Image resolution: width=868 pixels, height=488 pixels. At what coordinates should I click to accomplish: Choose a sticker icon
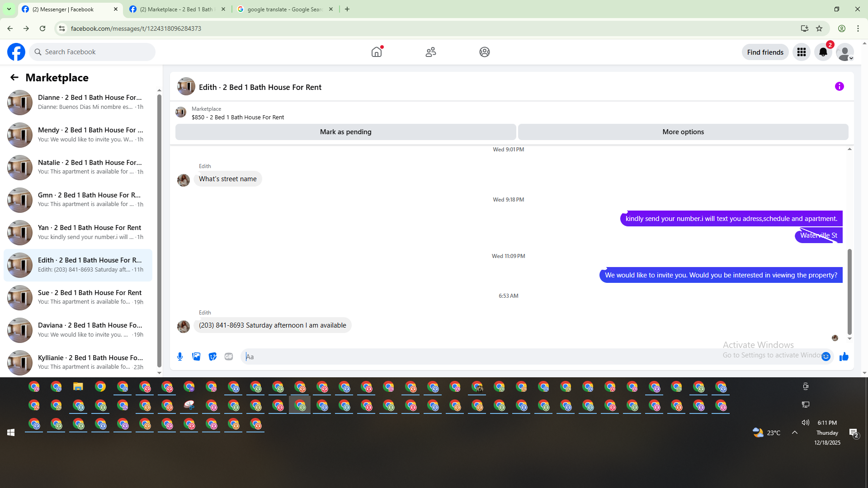click(x=212, y=357)
